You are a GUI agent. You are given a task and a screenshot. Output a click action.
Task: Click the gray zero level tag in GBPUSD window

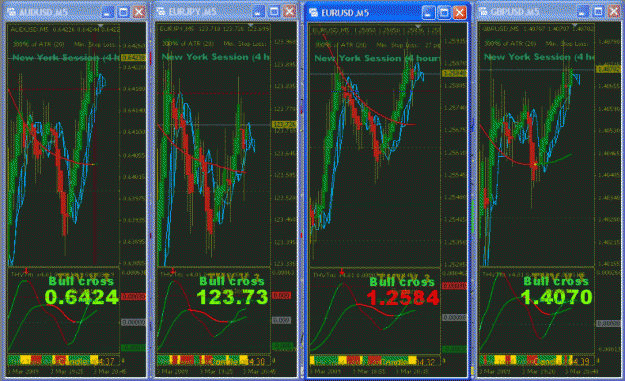pyautogui.click(x=609, y=324)
